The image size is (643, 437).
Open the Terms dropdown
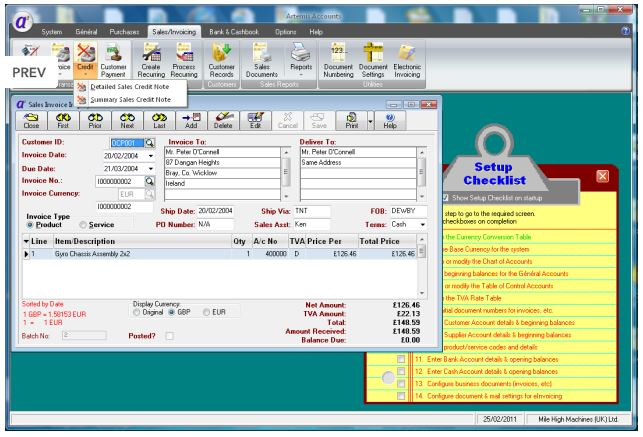tap(422, 225)
